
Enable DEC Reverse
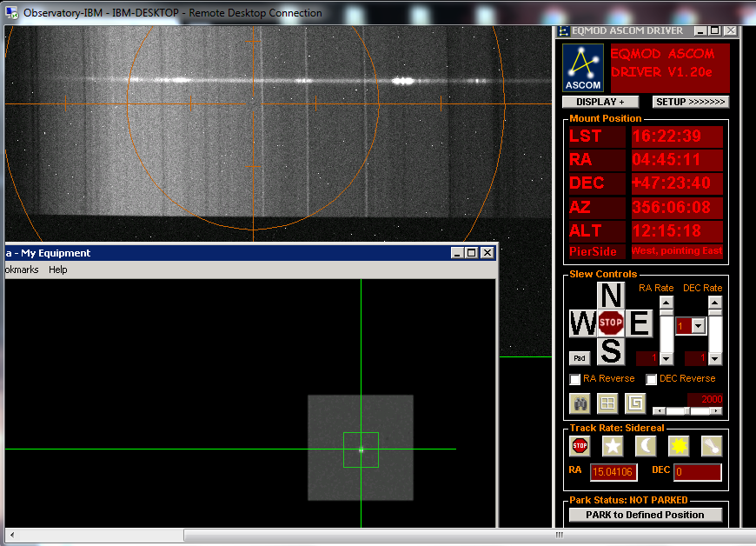click(x=652, y=379)
